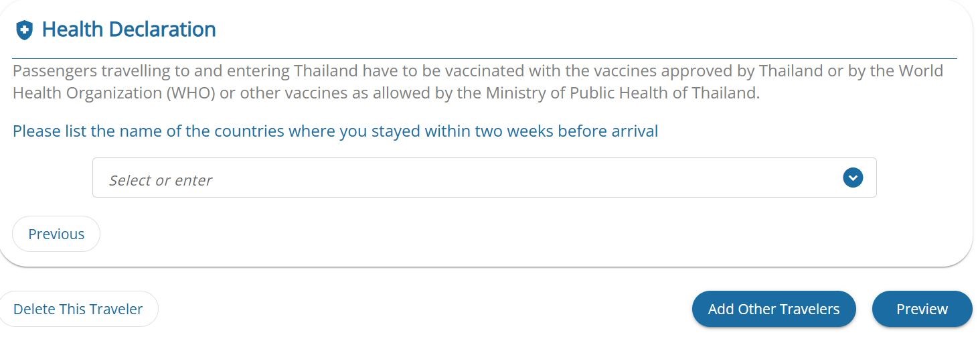Screen dimensions: 980x345
Task: Expand the countries list with the chevron
Action: 852,178
